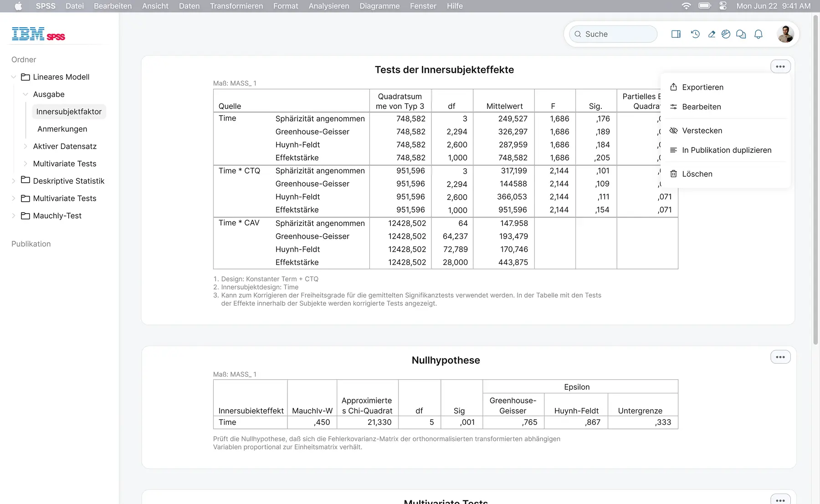Click folder icon of top-level Multivariate Tests
820x504 pixels.
(26, 199)
